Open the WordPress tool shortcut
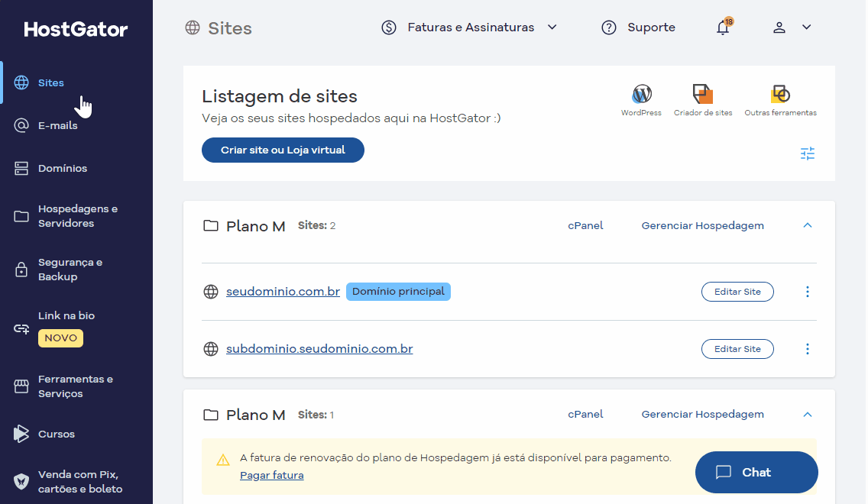 coord(641,100)
